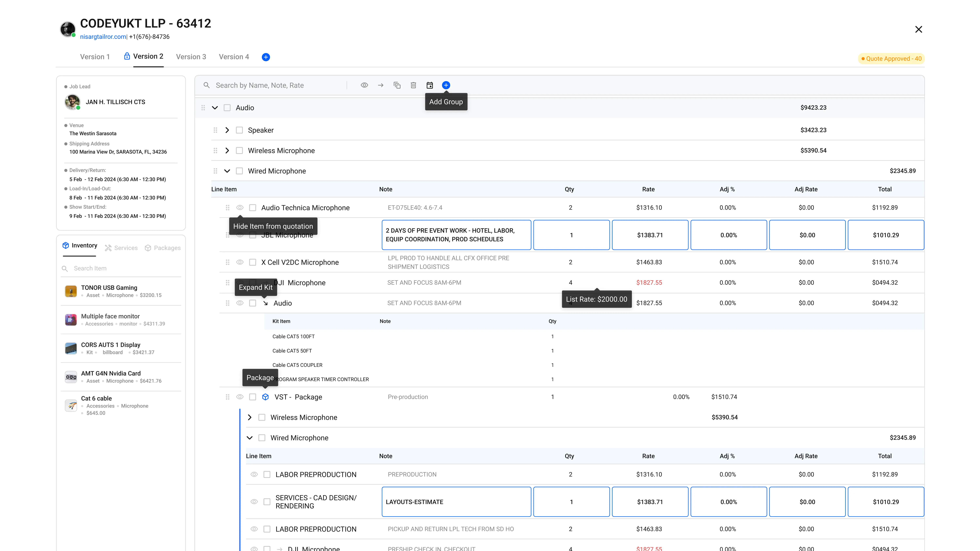Edit the 2 DAYS OF PRE EVENT WORK note
This screenshot has height=551, width=980.
click(x=456, y=235)
